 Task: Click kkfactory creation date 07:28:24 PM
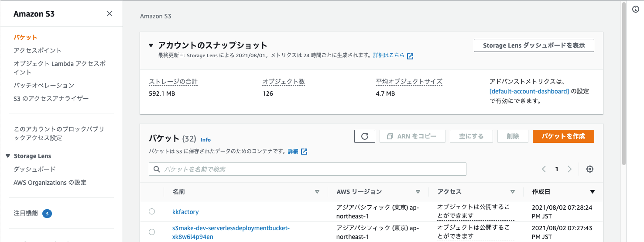[562, 211]
